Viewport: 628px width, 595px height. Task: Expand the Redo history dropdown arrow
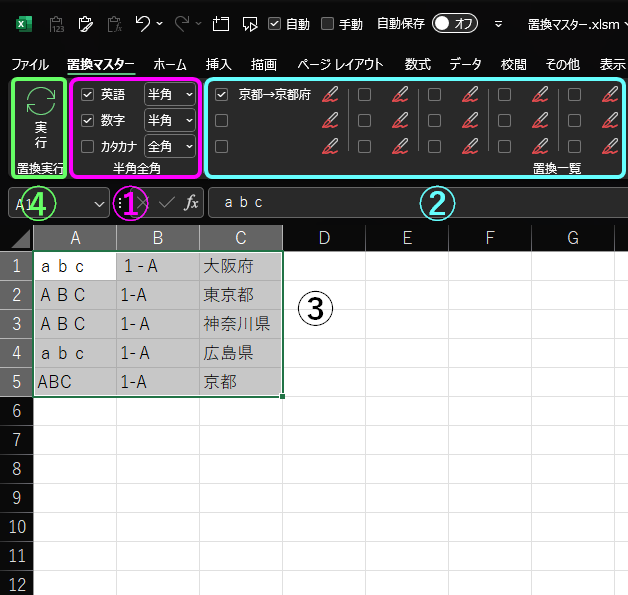tap(198, 24)
